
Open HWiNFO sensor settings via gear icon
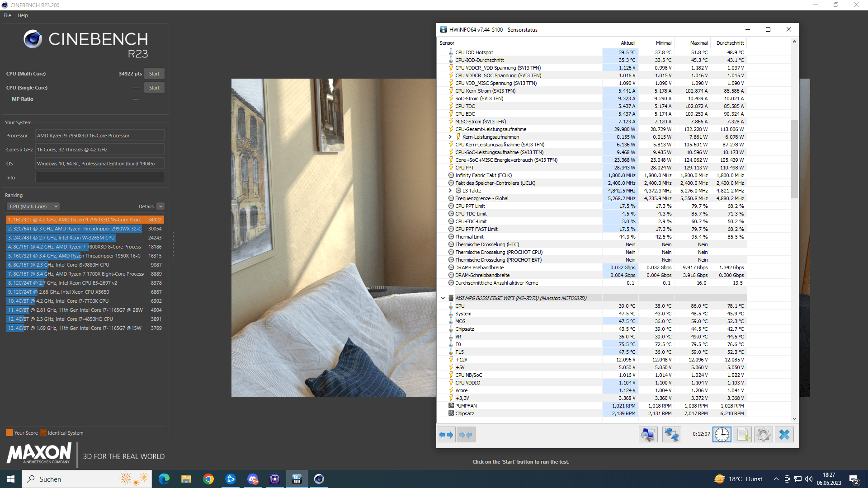[763, 435]
